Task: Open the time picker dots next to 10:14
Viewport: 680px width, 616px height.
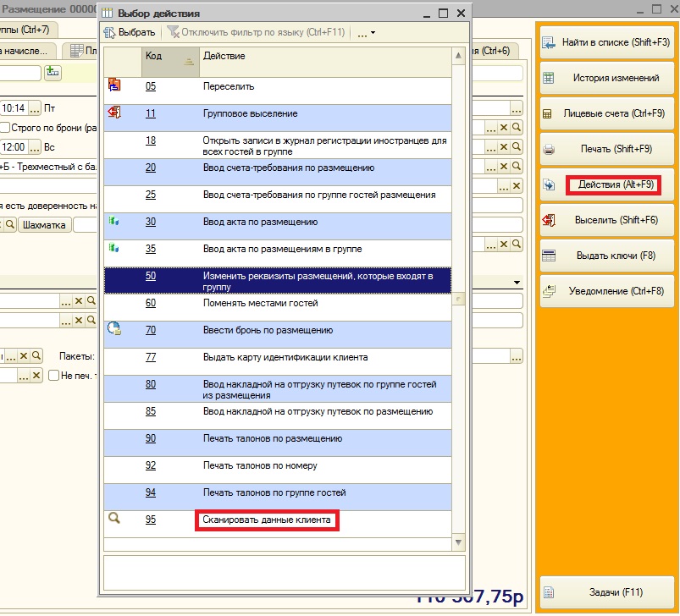Action: pyautogui.click(x=35, y=108)
